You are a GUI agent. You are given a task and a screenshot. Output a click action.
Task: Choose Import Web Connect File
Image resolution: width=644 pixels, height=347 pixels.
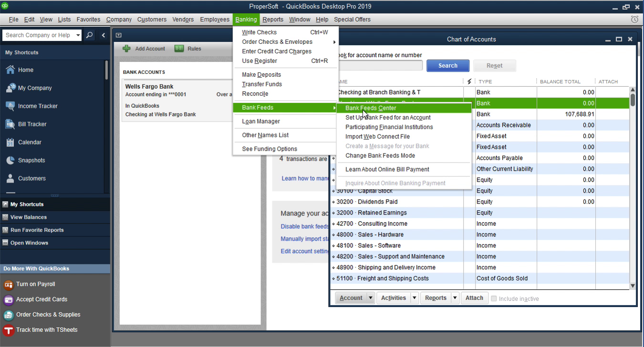coord(377,136)
